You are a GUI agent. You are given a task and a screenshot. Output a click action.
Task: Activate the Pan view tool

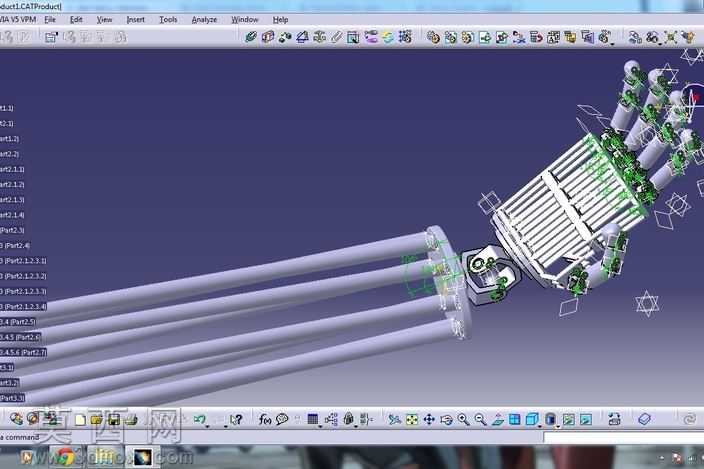[429, 419]
